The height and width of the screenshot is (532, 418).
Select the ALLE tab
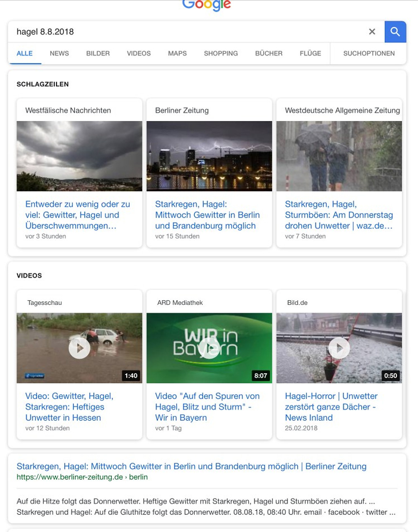pyautogui.click(x=25, y=53)
